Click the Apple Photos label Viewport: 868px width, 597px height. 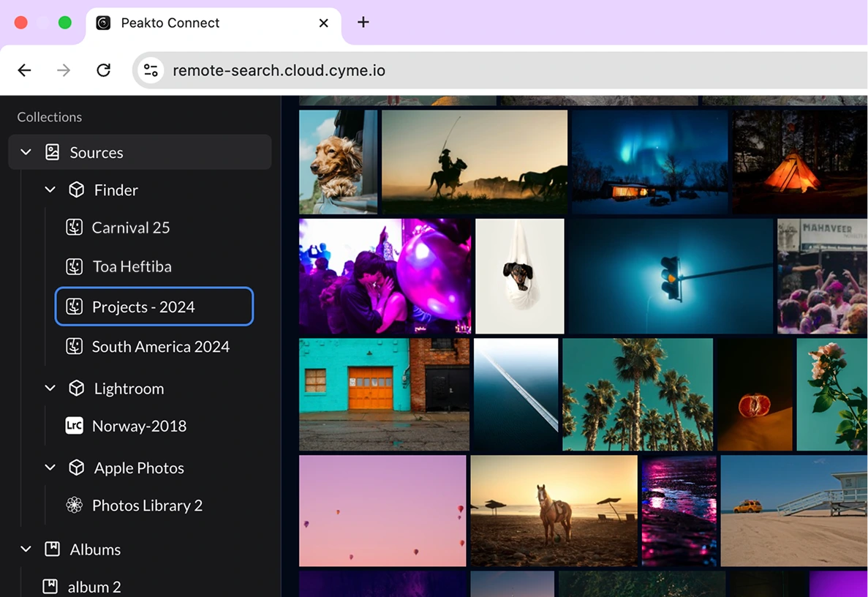pyautogui.click(x=139, y=468)
